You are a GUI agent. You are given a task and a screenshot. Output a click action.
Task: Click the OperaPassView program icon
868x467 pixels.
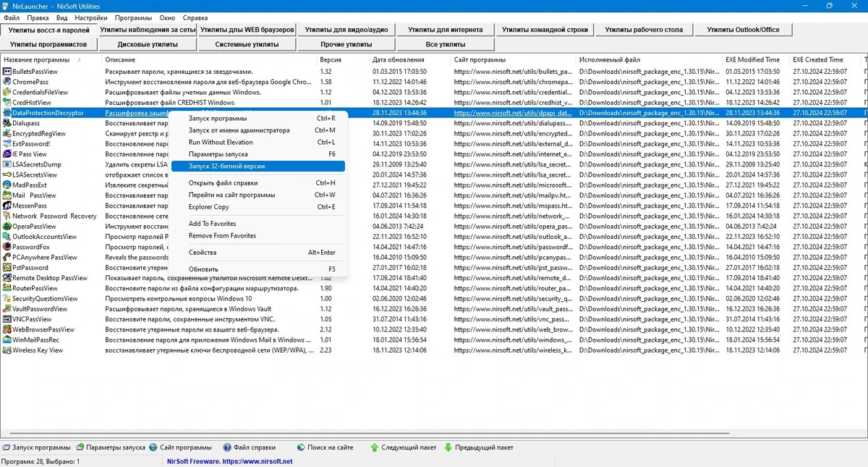(7, 226)
